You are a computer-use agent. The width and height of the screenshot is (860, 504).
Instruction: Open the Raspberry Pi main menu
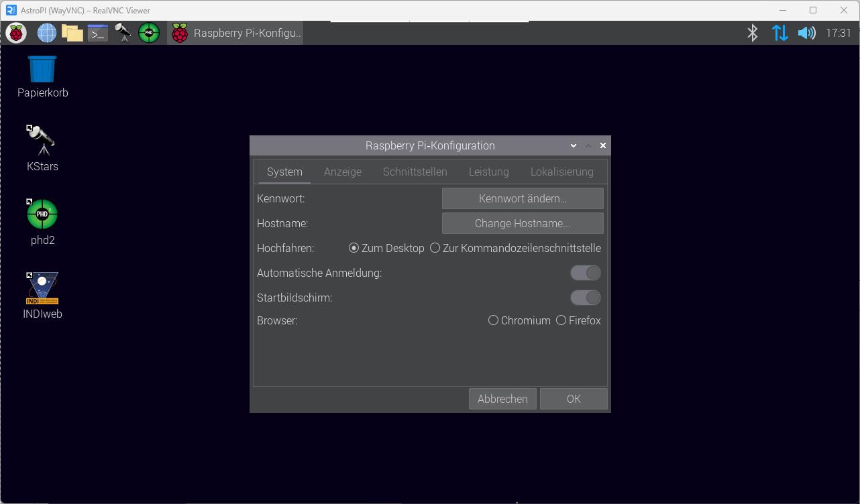click(x=16, y=33)
